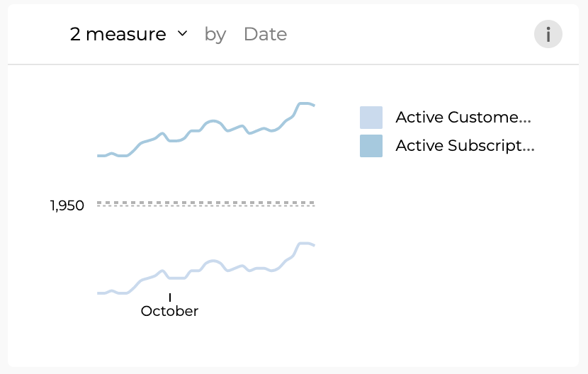Viewport: 588px width, 374px height.
Task: Click the October axis tick label
Action: click(x=169, y=311)
